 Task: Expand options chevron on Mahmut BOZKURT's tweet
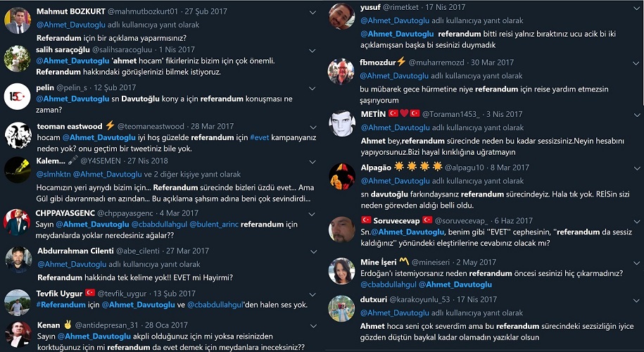pos(312,13)
